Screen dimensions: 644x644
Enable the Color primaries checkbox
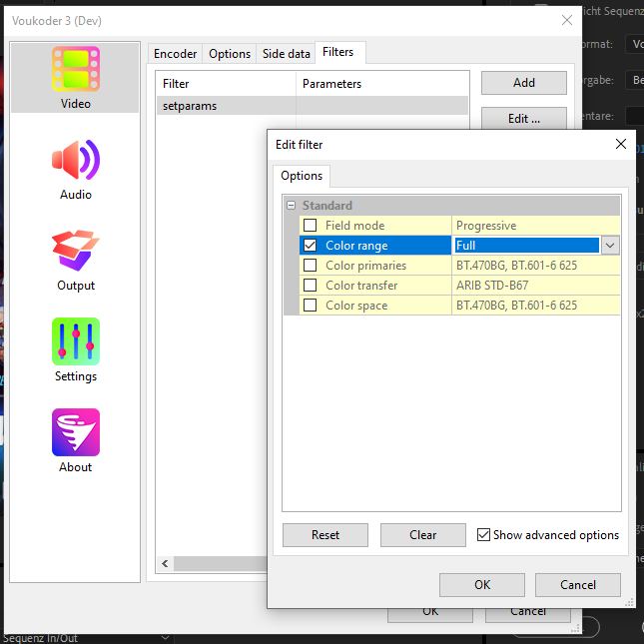pyautogui.click(x=311, y=266)
